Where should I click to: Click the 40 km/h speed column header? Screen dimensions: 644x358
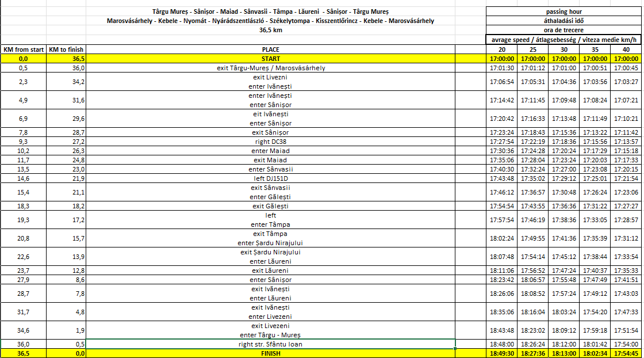tap(626, 49)
